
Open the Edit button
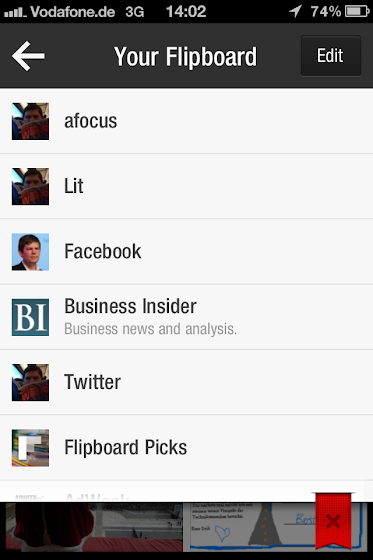tap(330, 56)
